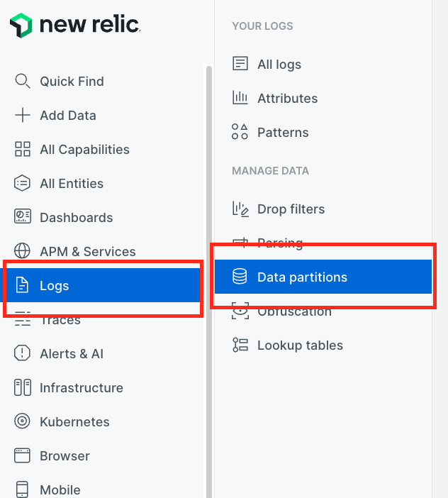Go to Attributes under Your Logs
Image resolution: width=448 pixels, height=498 pixels.
(287, 98)
